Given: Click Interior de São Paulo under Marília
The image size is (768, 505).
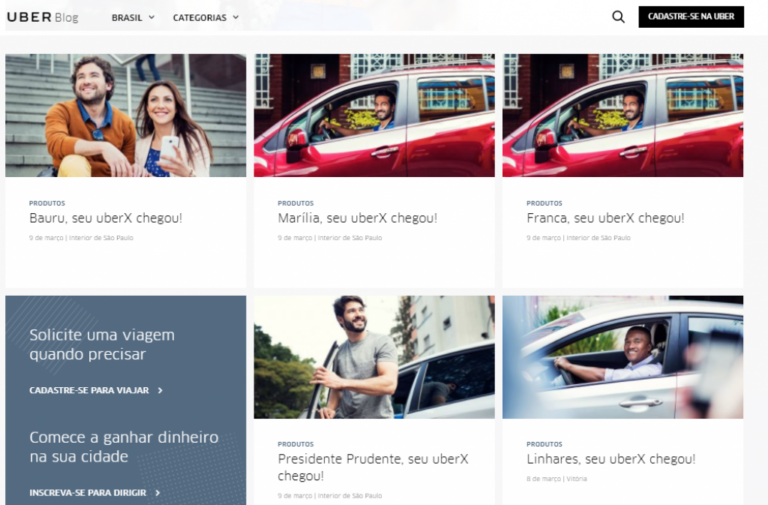Looking at the screenshot, I should pos(350,238).
